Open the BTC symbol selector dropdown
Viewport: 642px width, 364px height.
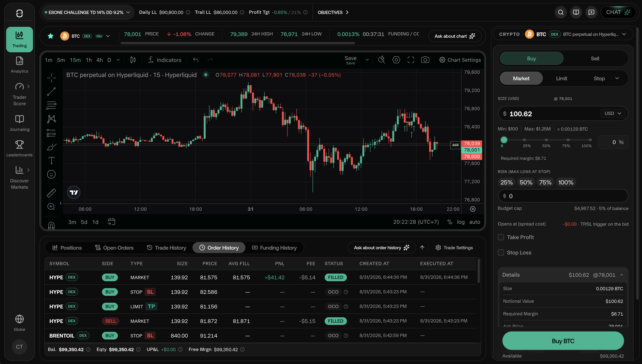coord(85,36)
